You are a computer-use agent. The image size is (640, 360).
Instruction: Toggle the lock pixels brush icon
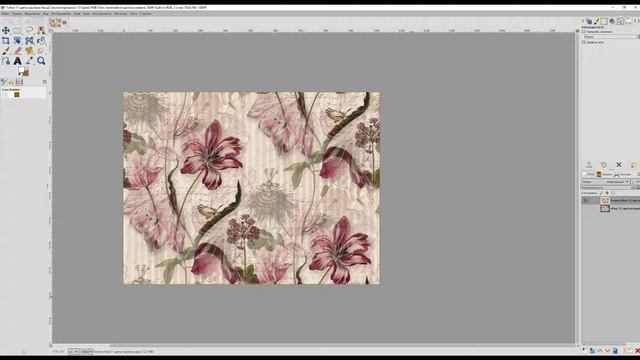point(601,193)
